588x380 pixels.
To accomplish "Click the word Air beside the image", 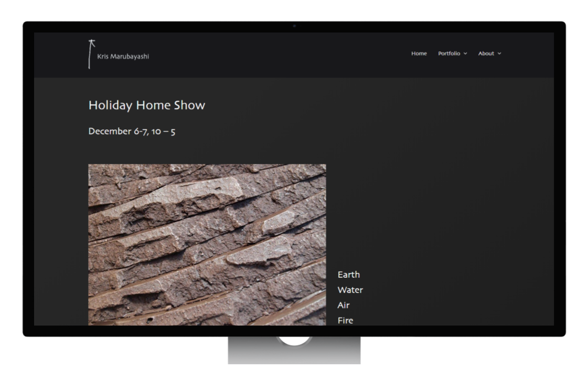I will [x=343, y=305].
